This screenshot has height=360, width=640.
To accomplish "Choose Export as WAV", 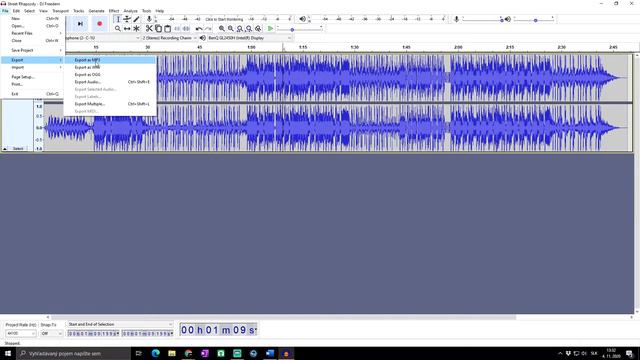I will [x=110, y=67].
